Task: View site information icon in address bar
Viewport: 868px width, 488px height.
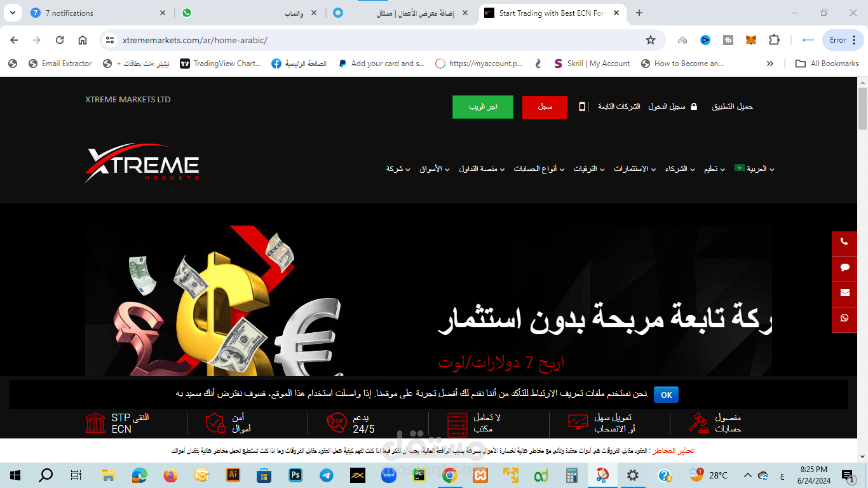Action: (x=111, y=40)
